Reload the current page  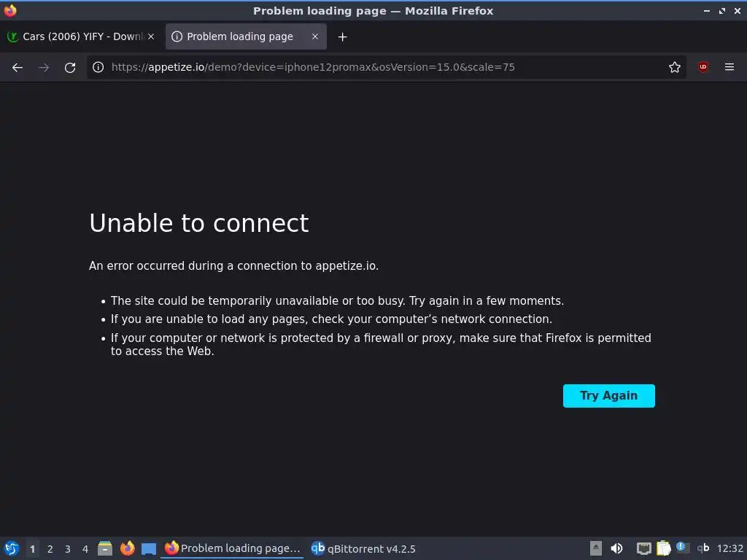[x=70, y=67]
